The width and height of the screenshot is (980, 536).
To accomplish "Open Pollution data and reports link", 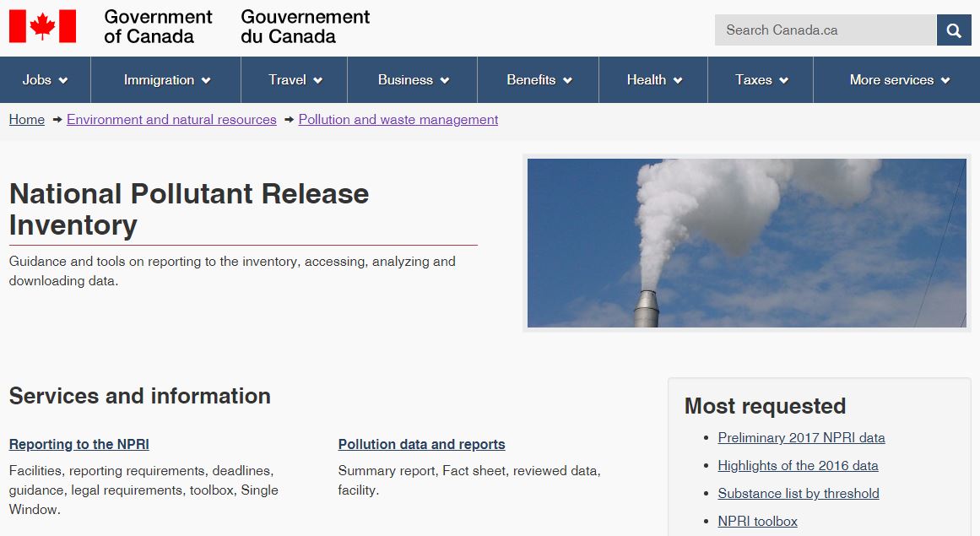I will coord(421,445).
